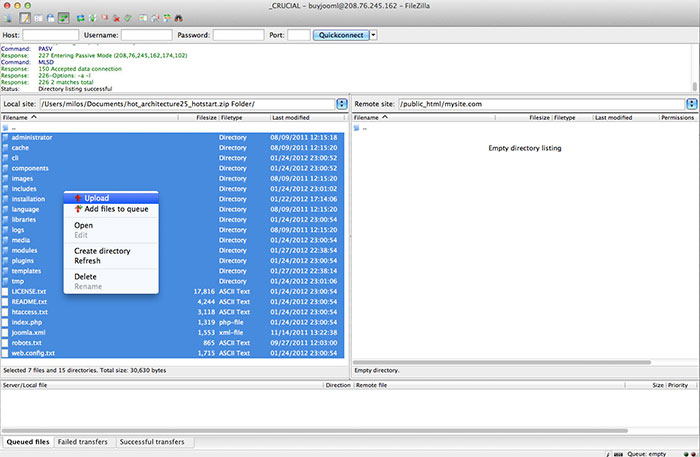
Task: Disconnect from server with red X icon
Action: [117, 19]
